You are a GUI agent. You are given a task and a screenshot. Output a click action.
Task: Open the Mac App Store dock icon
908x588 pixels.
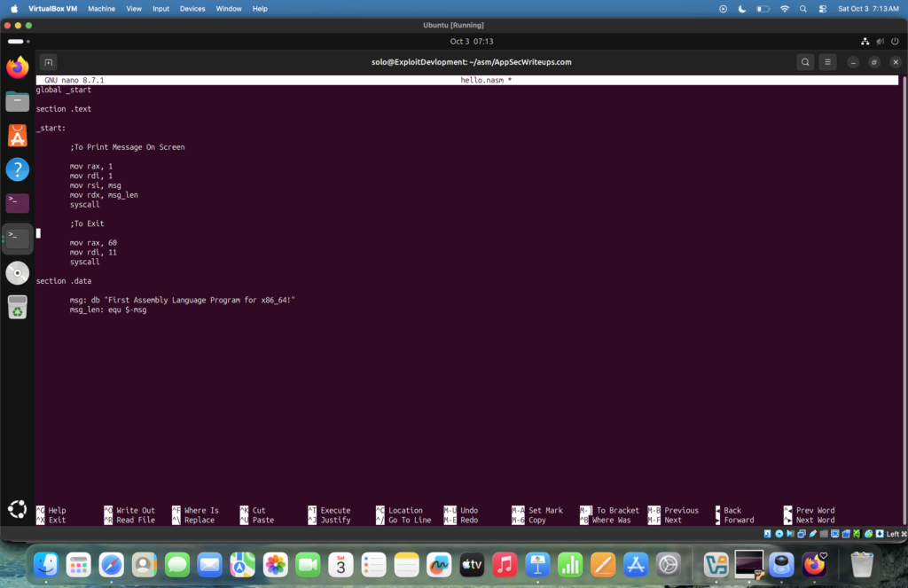coord(635,564)
